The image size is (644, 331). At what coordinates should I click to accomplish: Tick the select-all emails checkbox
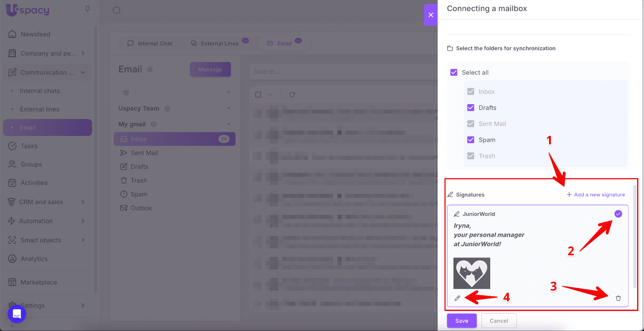pos(258,95)
